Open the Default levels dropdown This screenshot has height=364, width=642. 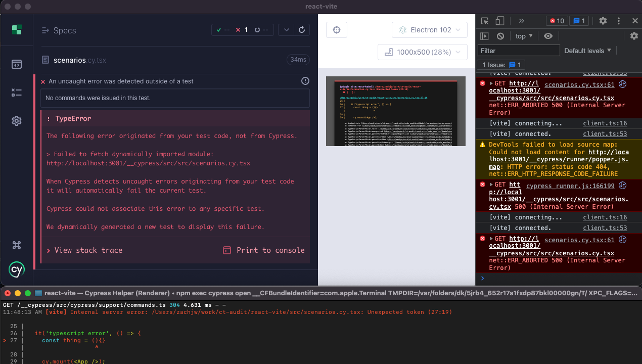[588, 51]
